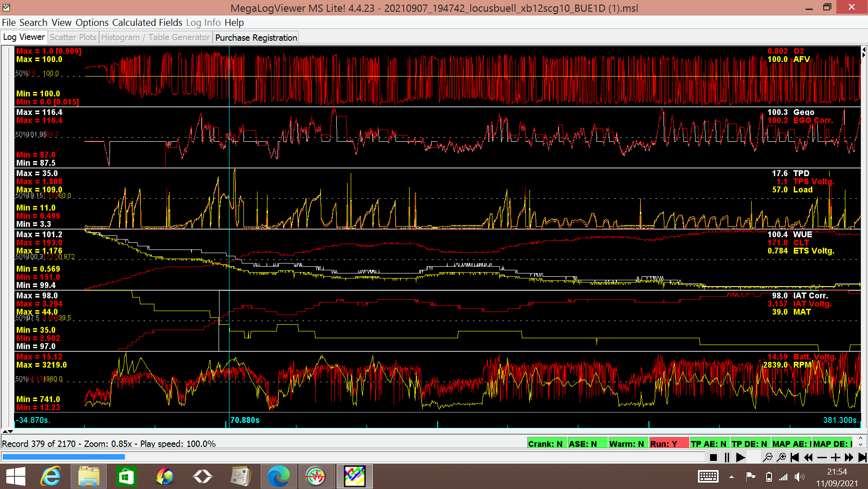
Task: Click the Batt. Voltg. field label
Action: pos(814,357)
